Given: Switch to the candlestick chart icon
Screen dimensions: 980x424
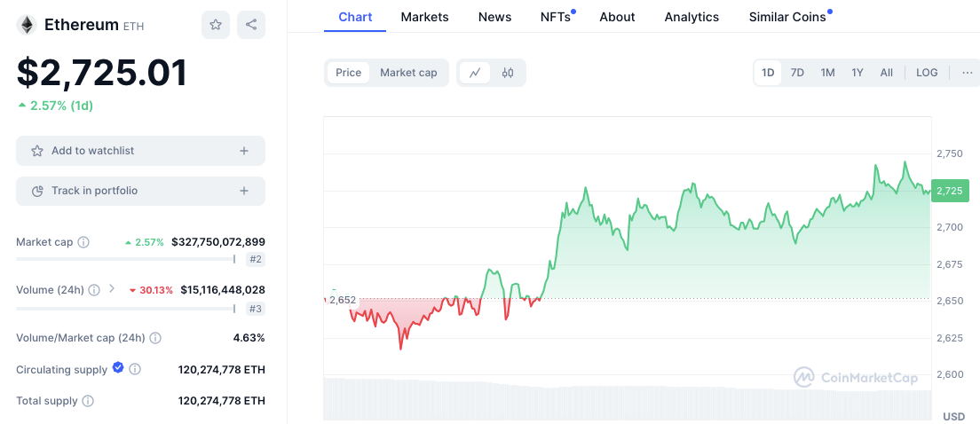Looking at the screenshot, I should [x=508, y=73].
